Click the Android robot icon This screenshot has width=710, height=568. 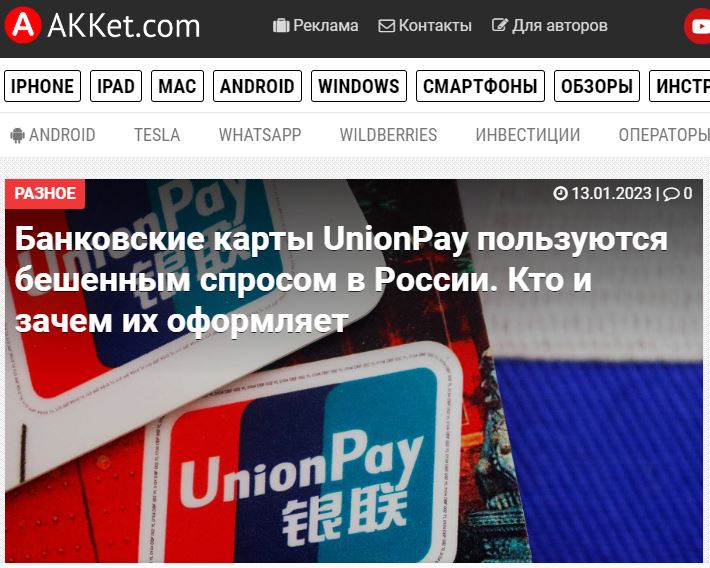click(18, 135)
